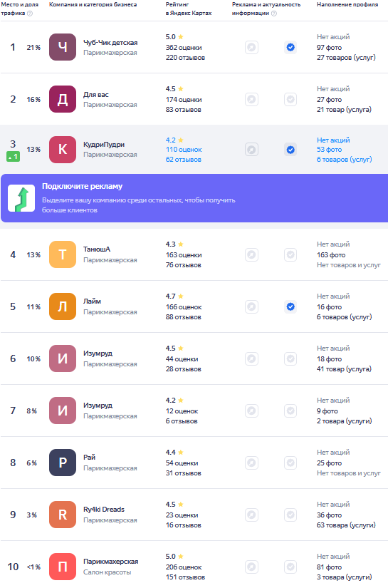This screenshot has height=588, width=388.
Task: Click the Чуб-Чик детская company avatar icon
Action: (63, 47)
